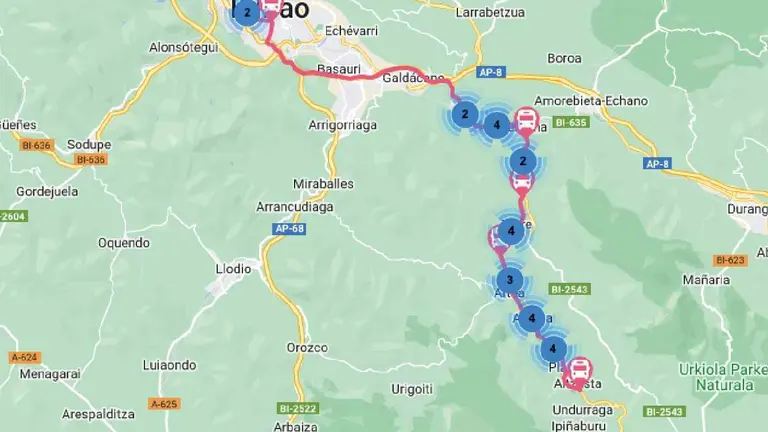Click cluster 4 left of Amorebieta bus icon

(497, 125)
